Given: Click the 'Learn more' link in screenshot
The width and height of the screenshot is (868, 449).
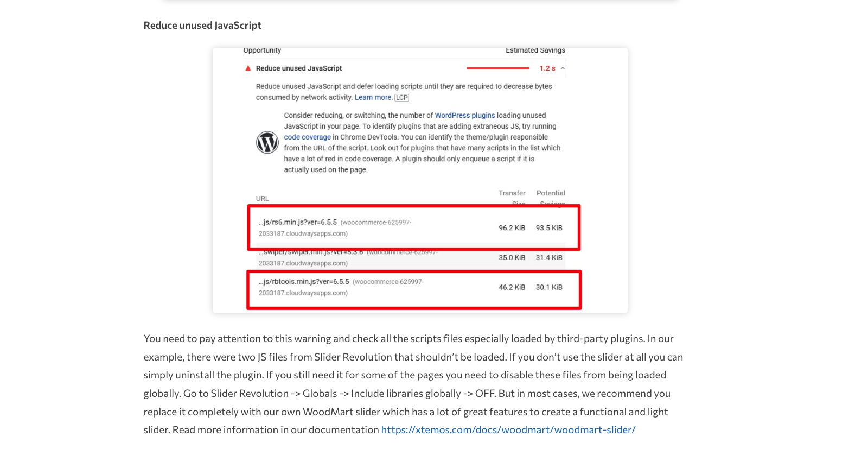Looking at the screenshot, I should coord(373,97).
